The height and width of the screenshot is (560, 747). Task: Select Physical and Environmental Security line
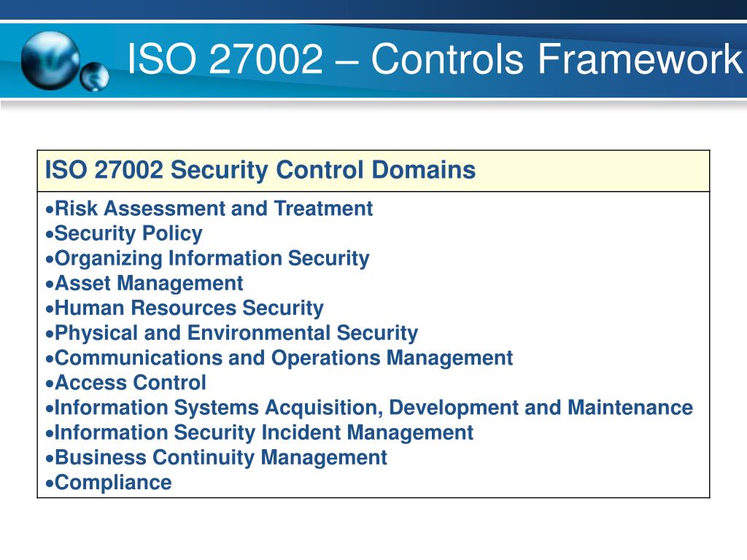[x=231, y=333]
